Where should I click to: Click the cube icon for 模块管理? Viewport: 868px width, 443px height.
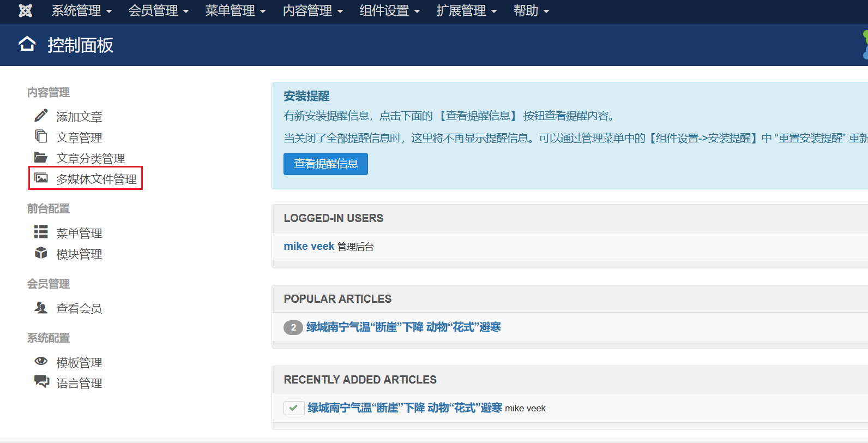pos(41,253)
